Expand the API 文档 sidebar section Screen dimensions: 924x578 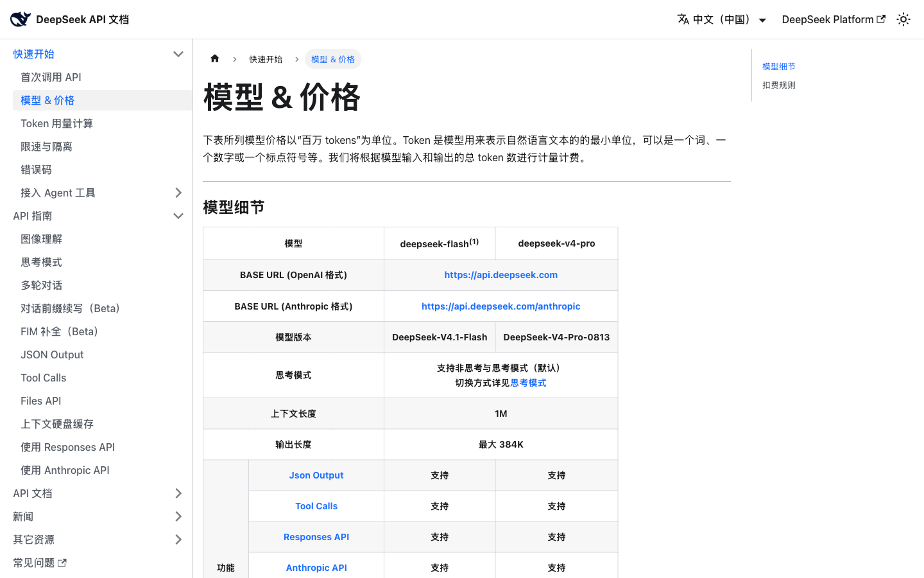pyautogui.click(x=178, y=493)
